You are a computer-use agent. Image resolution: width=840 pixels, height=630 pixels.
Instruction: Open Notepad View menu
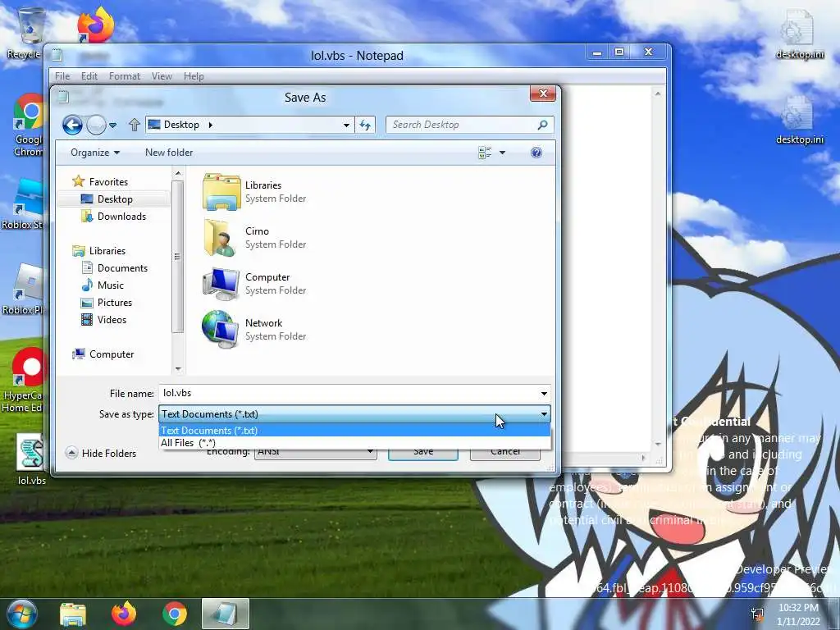(x=162, y=76)
